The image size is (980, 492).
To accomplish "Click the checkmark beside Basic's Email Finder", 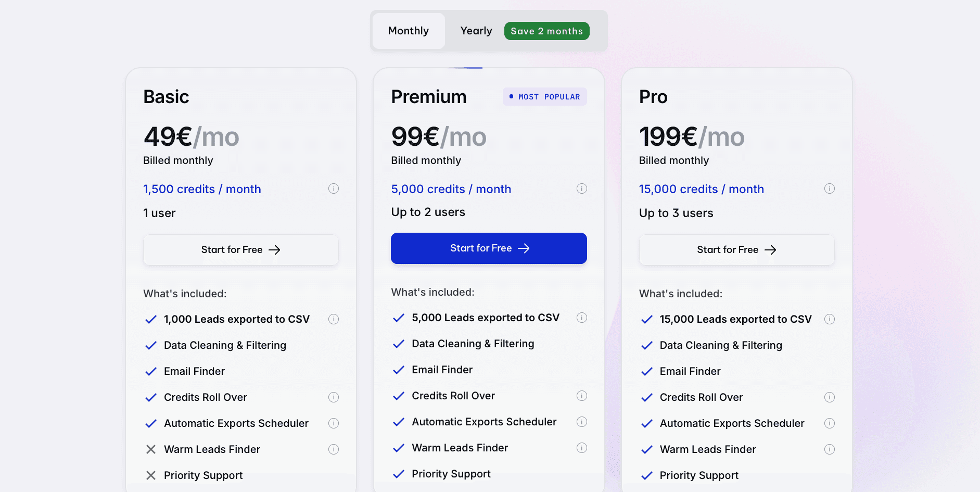I will click(151, 371).
